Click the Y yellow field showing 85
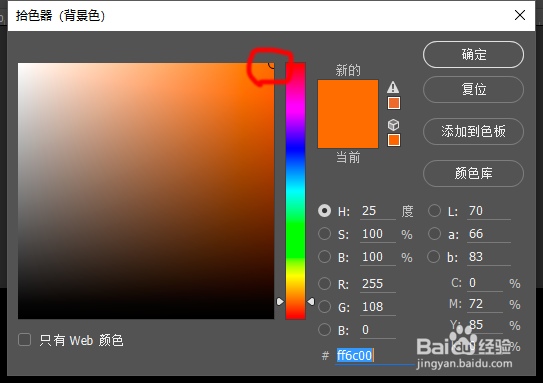Viewport: 543px width, 383px height. (485, 326)
